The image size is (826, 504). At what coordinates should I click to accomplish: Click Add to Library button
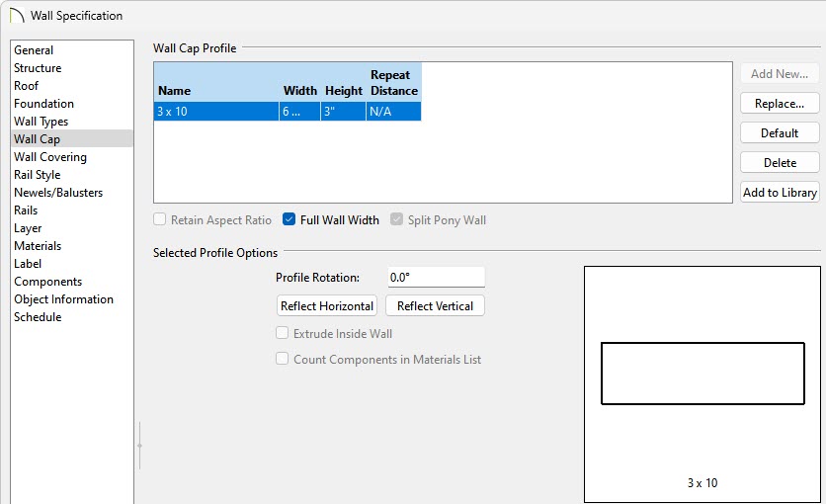coord(780,193)
